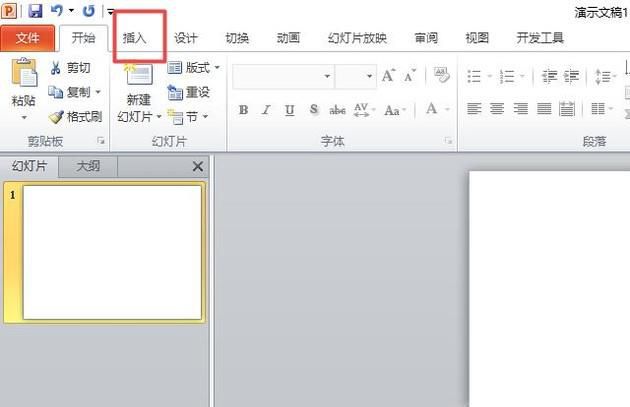Open the customize quick access toolbar dropdown
630x407 pixels.
(110, 12)
